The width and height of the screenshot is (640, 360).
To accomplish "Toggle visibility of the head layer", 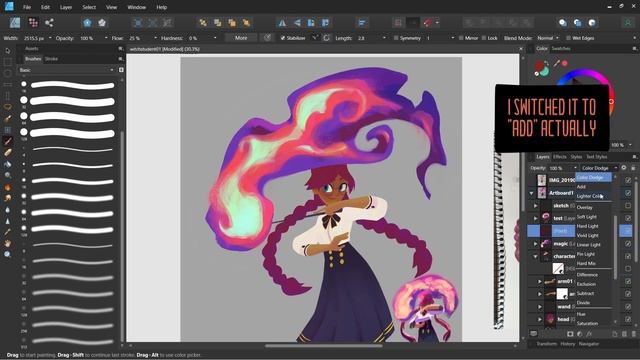I will pyautogui.click(x=628, y=319).
